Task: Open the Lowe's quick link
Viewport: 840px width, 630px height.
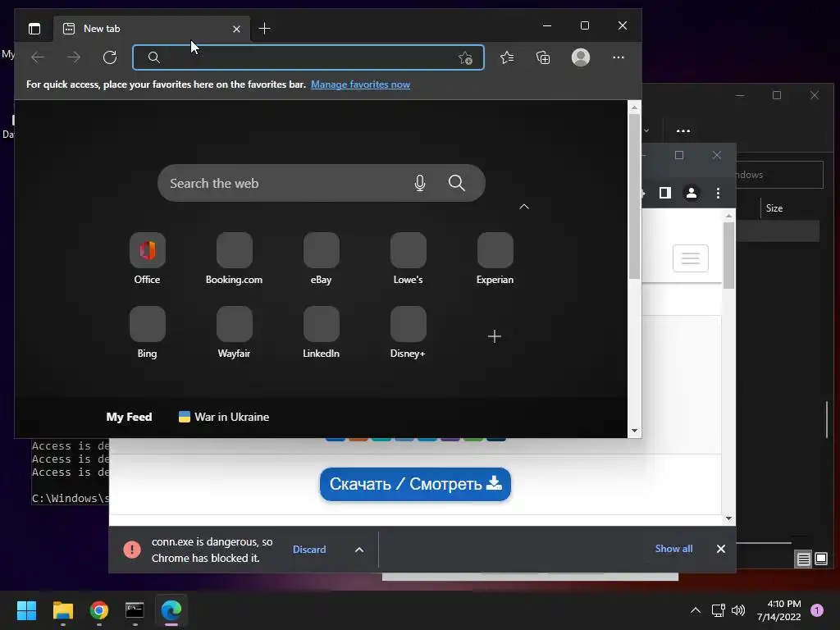Action: 409,258
